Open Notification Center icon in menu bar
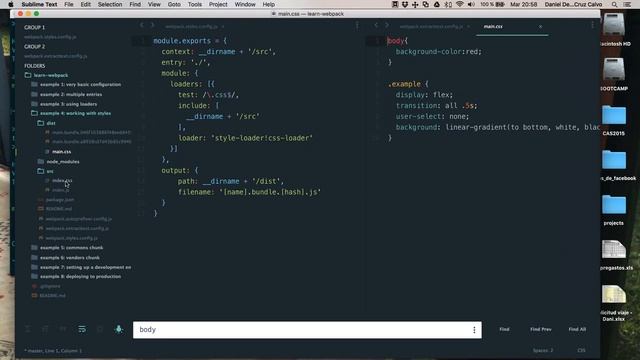This screenshot has width=640, height=360. (x=627, y=4)
